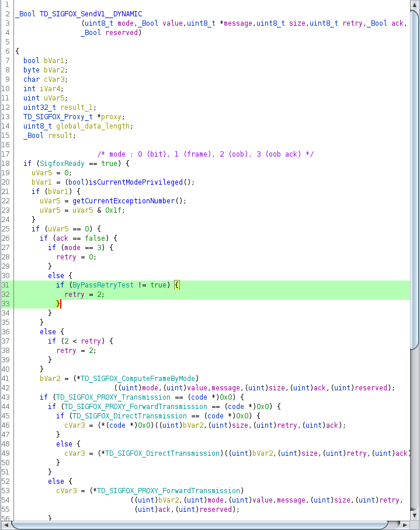Click the horizontal scrollbar right arrow
Image resolution: width=420 pixels, height=530 pixels.
[405, 525]
